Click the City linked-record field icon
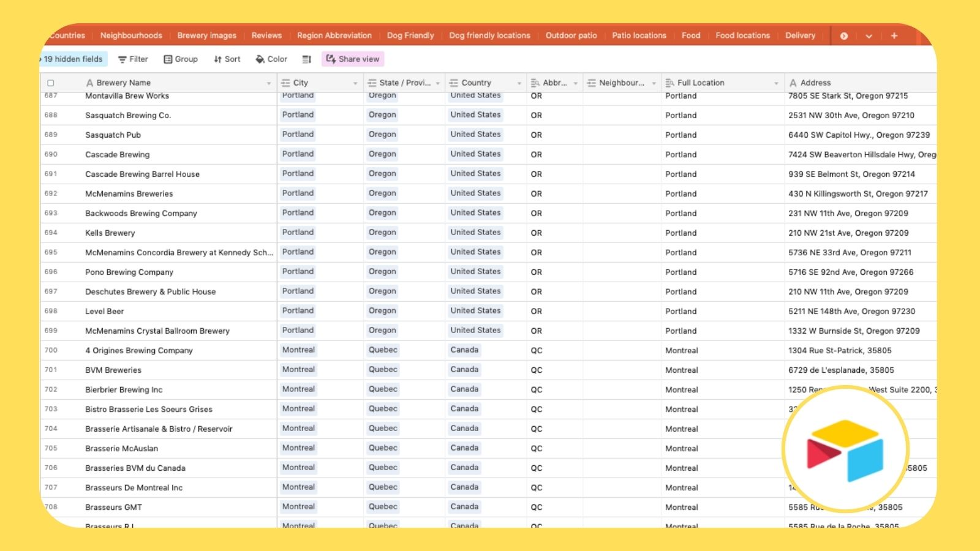 (x=285, y=83)
